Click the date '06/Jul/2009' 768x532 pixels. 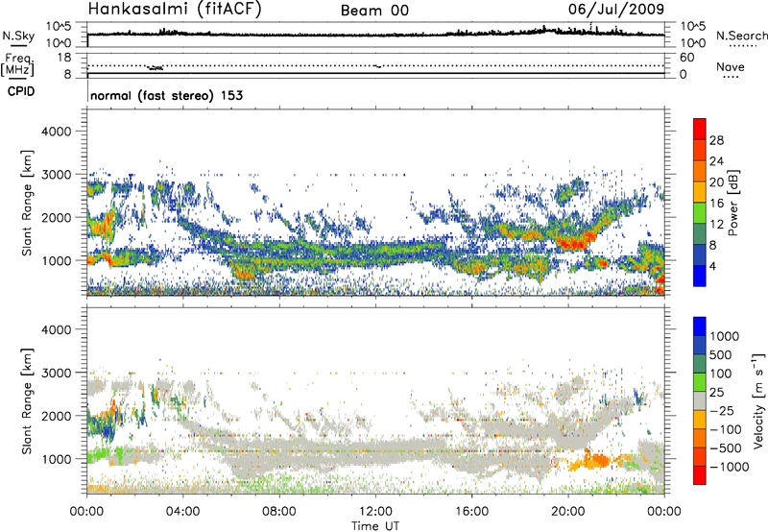point(616,10)
